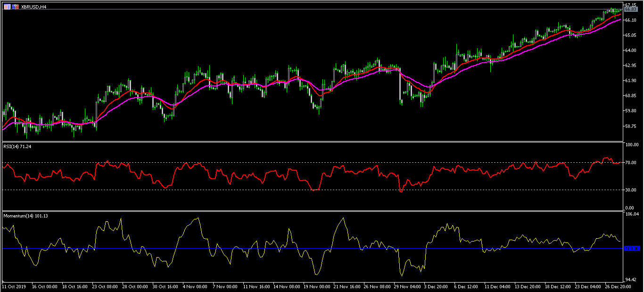The height and width of the screenshot is (292, 644).
Task: Click the 11 Oct 2019 date label
Action: click(x=13, y=286)
